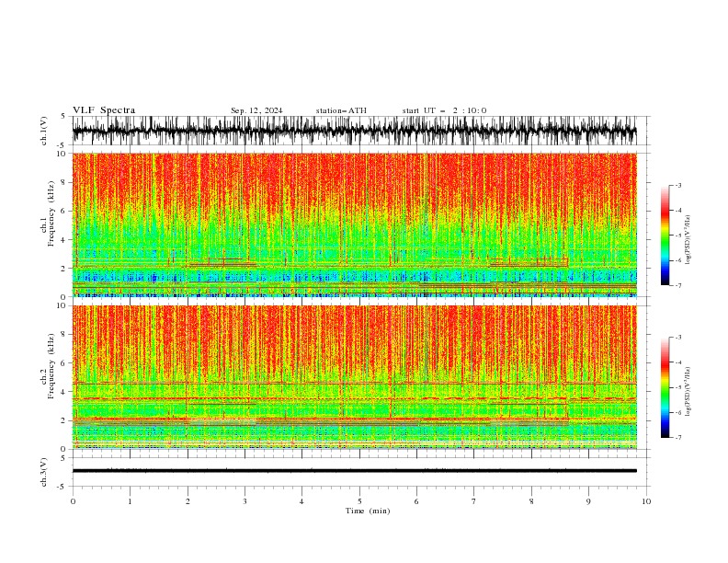Click the ch.1 color scale "log(PSD)(V²/Hz)" label
Screen dimensions: 728x563
coord(688,240)
